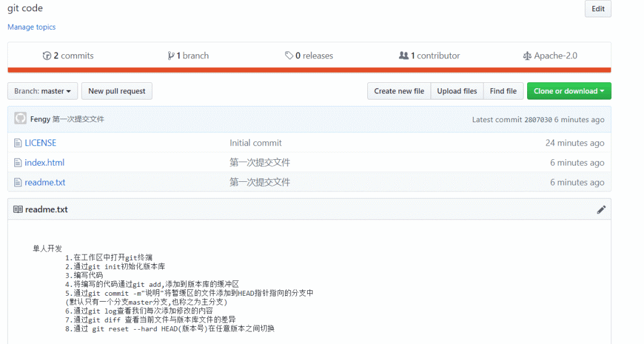The height and width of the screenshot is (344, 644).
Task: Click the contributors people icon
Action: click(x=404, y=55)
